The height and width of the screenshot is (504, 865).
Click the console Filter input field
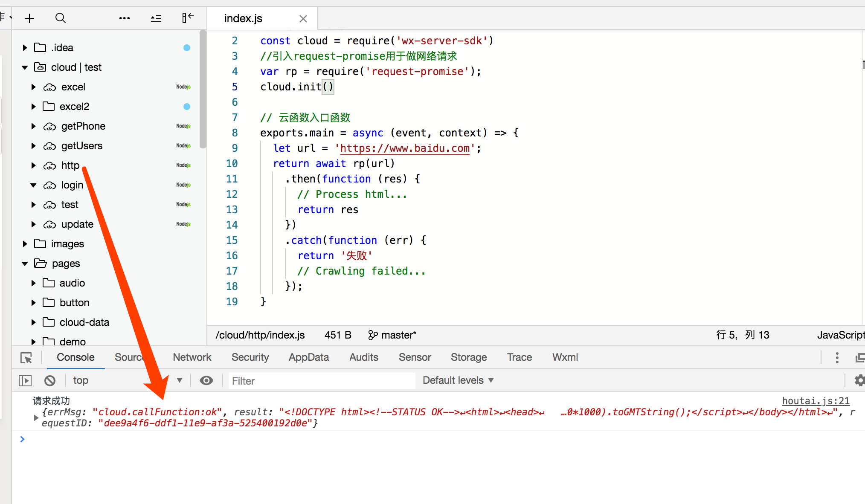point(322,381)
